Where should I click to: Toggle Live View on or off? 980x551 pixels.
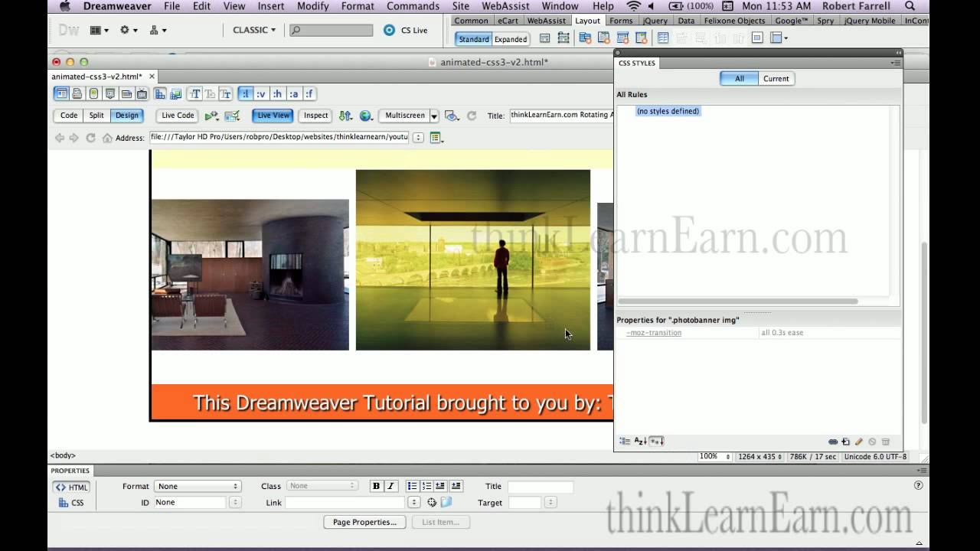pos(273,116)
